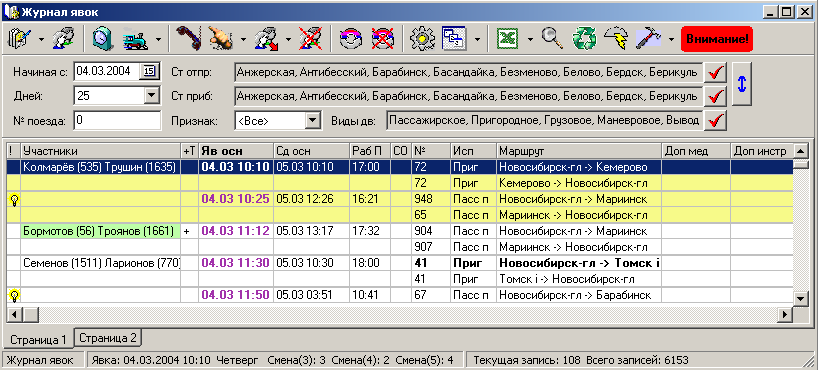Click the vertical scrollbar up arrow
The image size is (818, 370).
pos(801,151)
